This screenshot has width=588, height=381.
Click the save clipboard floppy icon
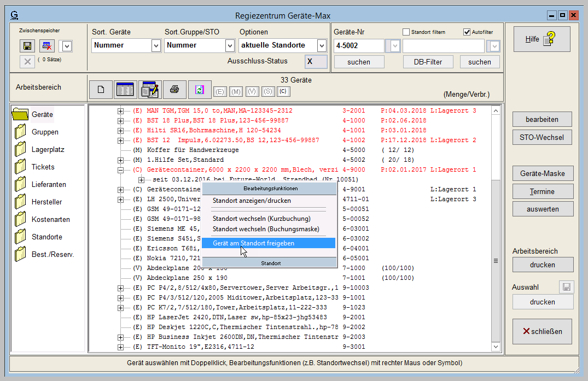click(27, 46)
